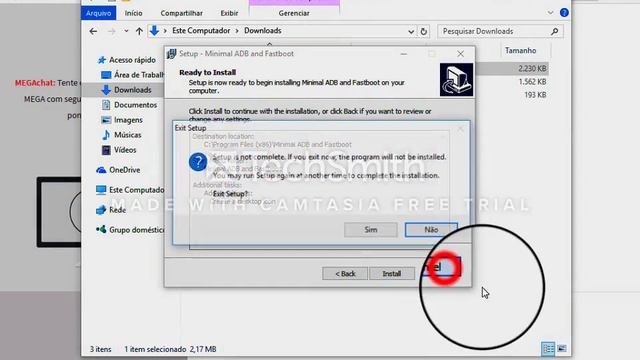The width and height of the screenshot is (640, 360).
Task: Sort by the Tamanho column header
Action: 520,51
